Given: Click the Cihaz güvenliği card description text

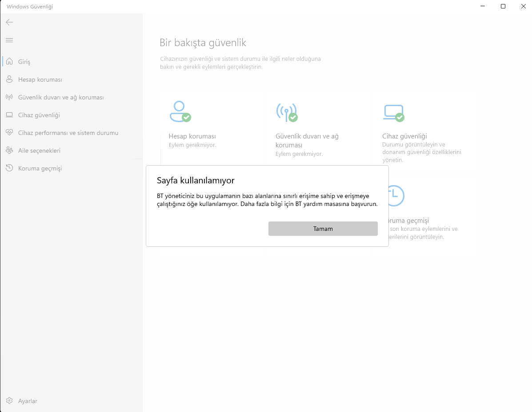Looking at the screenshot, I should [422, 152].
